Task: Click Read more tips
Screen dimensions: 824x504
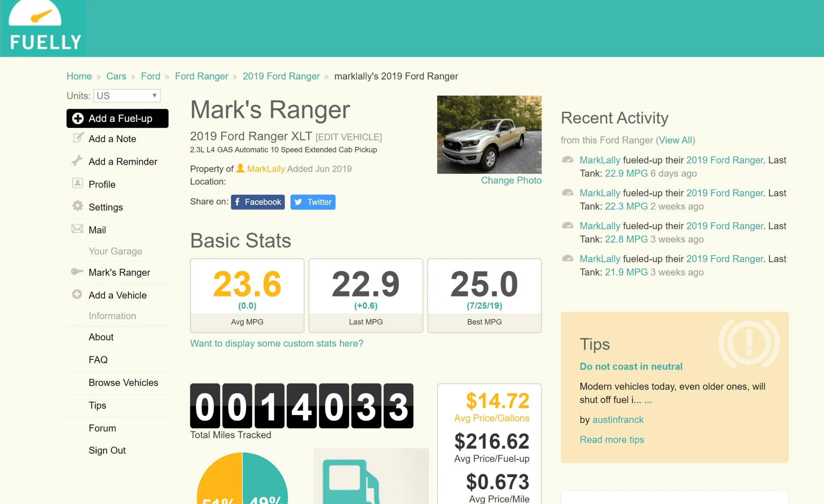Action: point(611,439)
